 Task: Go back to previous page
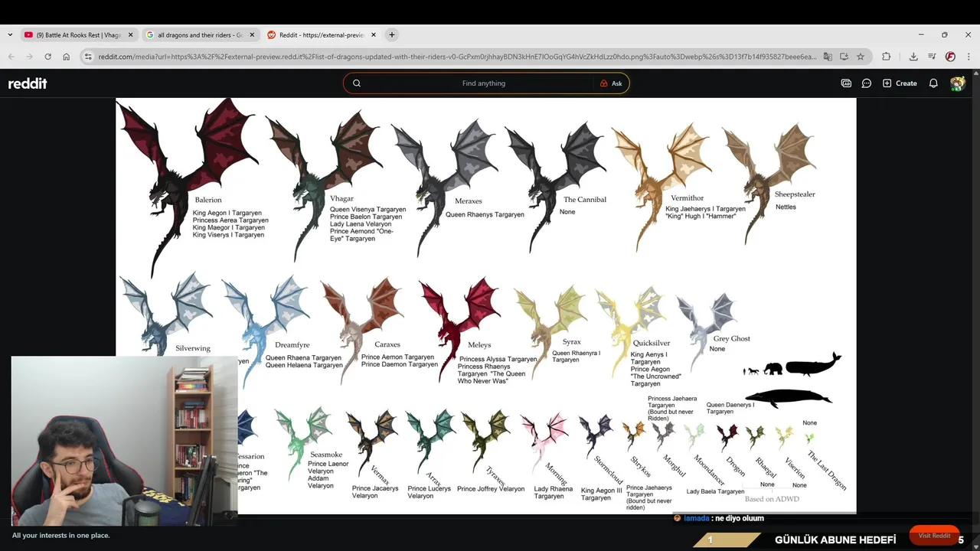click(x=11, y=57)
